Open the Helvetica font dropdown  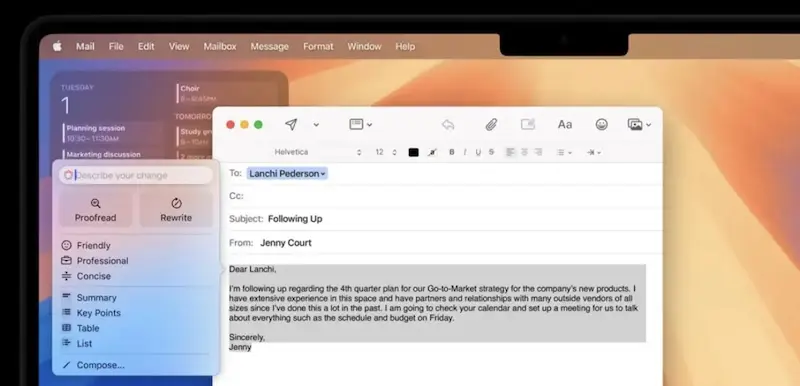(317, 152)
